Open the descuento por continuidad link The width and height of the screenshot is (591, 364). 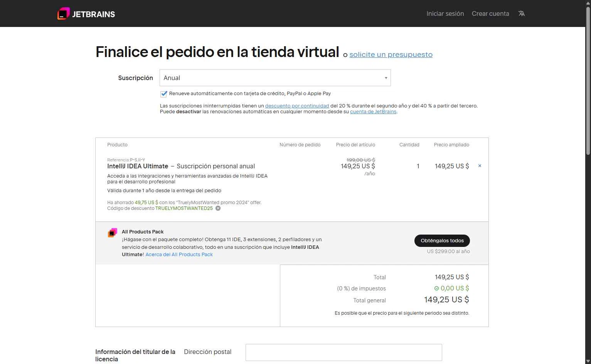[x=297, y=106]
